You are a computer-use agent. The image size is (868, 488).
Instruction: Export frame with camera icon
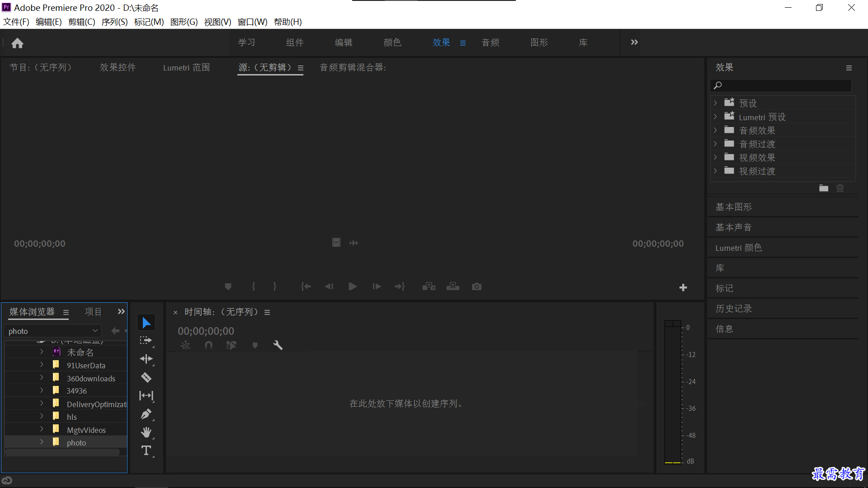476,286
